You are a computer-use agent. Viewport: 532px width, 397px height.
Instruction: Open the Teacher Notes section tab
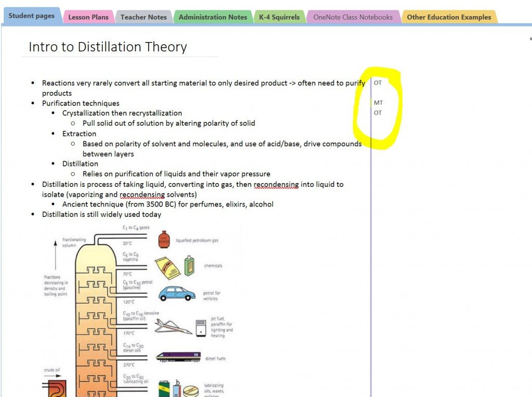(x=143, y=17)
